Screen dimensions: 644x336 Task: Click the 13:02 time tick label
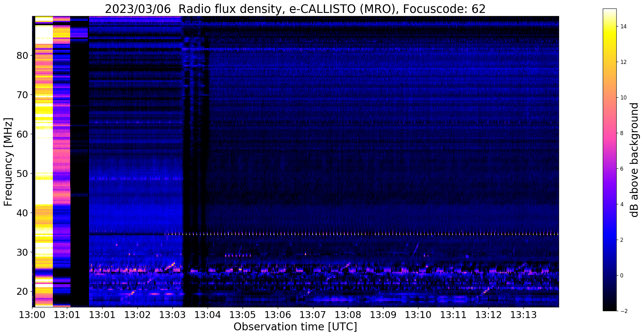137,315
